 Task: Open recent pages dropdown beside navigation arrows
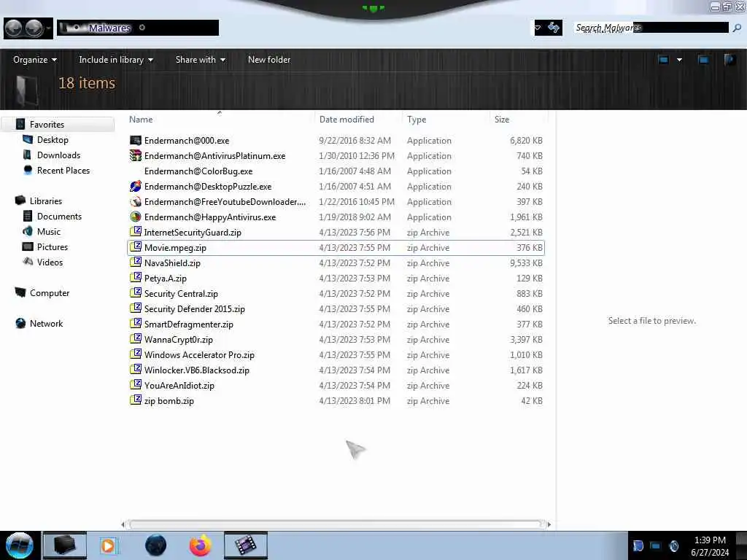pos(49,28)
